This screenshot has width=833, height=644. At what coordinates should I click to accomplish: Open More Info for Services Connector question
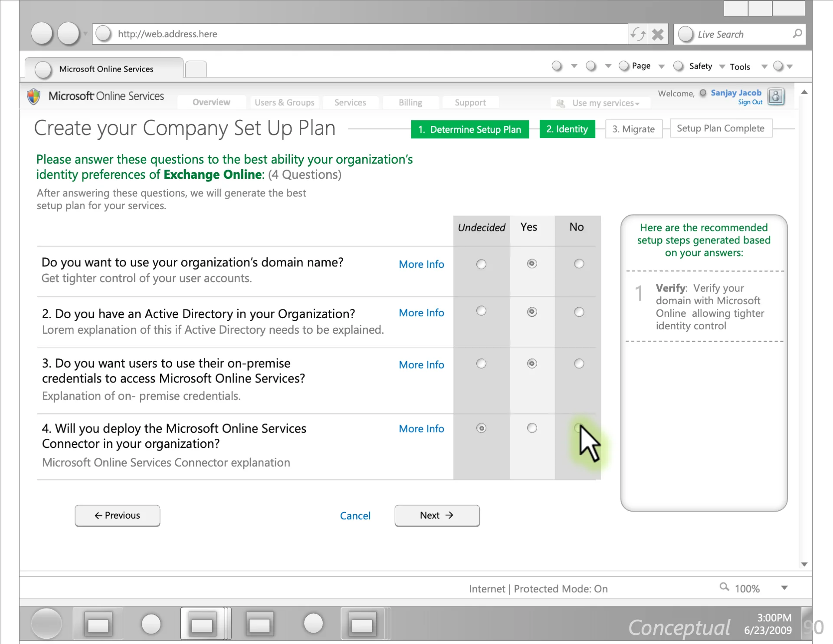(421, 428)
